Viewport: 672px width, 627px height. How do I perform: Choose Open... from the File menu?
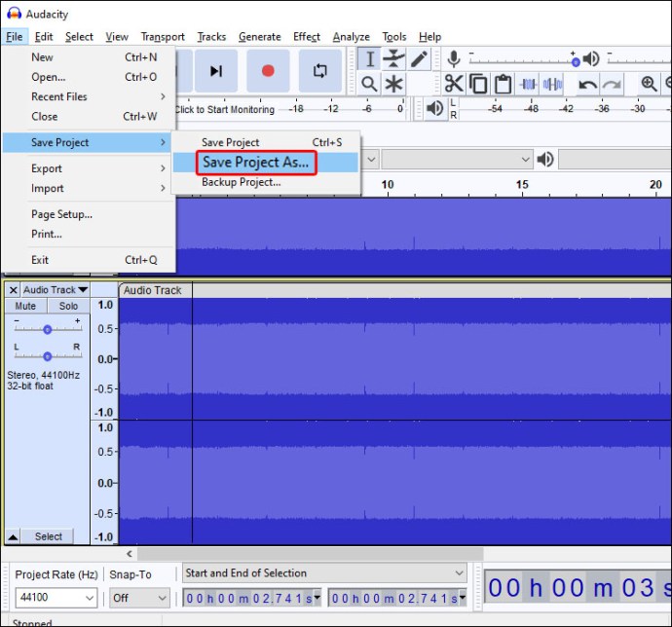click(90, 77)
